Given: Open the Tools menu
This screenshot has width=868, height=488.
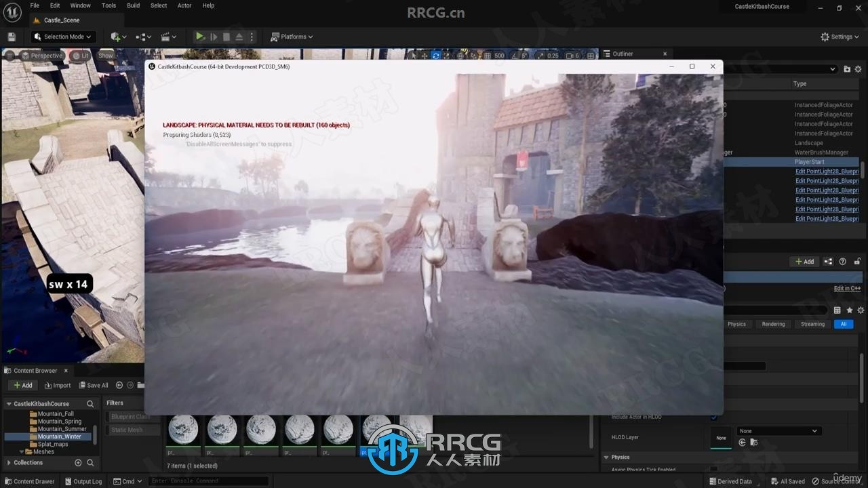Looking at the screenshot, I should [x=108, y=5].
